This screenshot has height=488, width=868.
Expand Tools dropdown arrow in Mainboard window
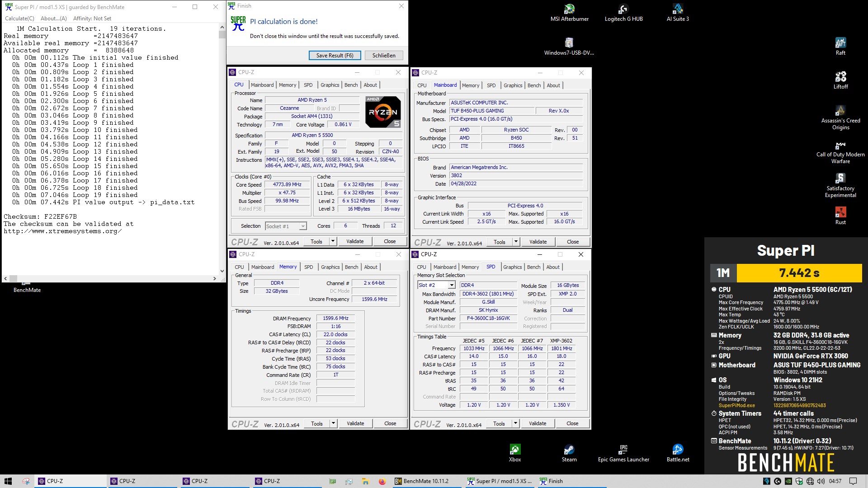click(516, 242)
